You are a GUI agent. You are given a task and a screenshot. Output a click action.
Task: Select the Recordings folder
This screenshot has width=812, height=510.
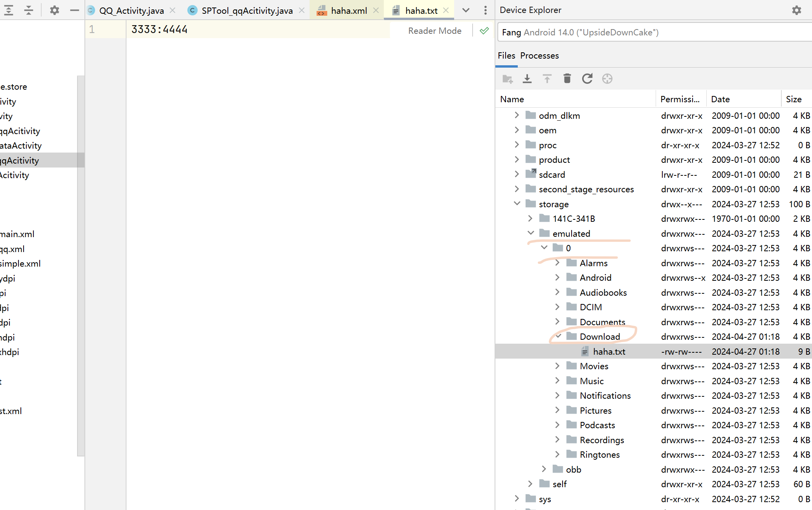(602, 440)
